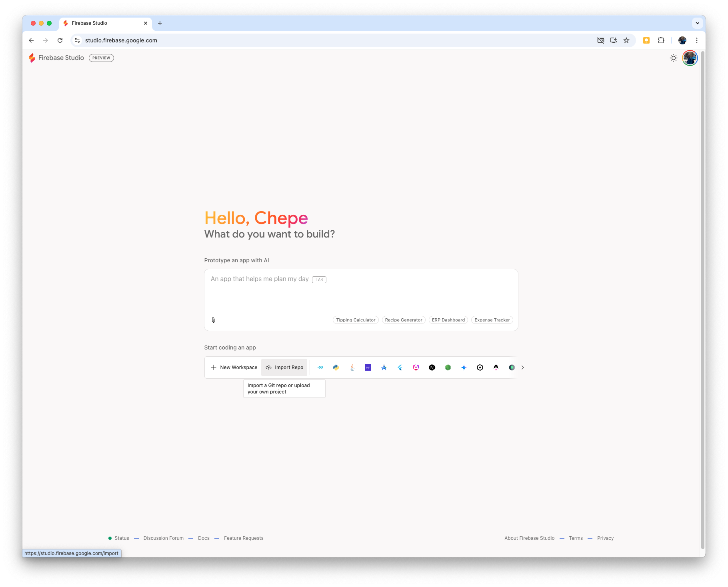728x587 pixels.
Task: Select the blue Gemini sparkle template icon
Action: [x=464, y=367]
